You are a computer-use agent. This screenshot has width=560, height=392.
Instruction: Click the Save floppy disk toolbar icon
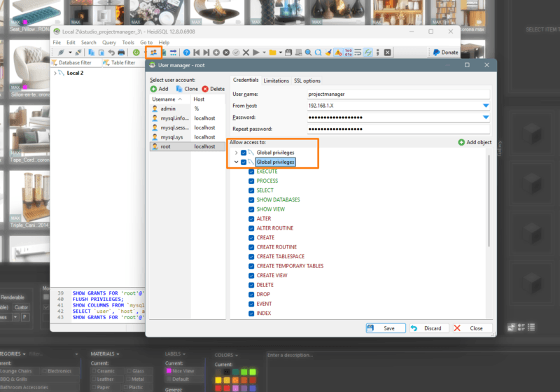pyautogui.click(x=288, y=52)
